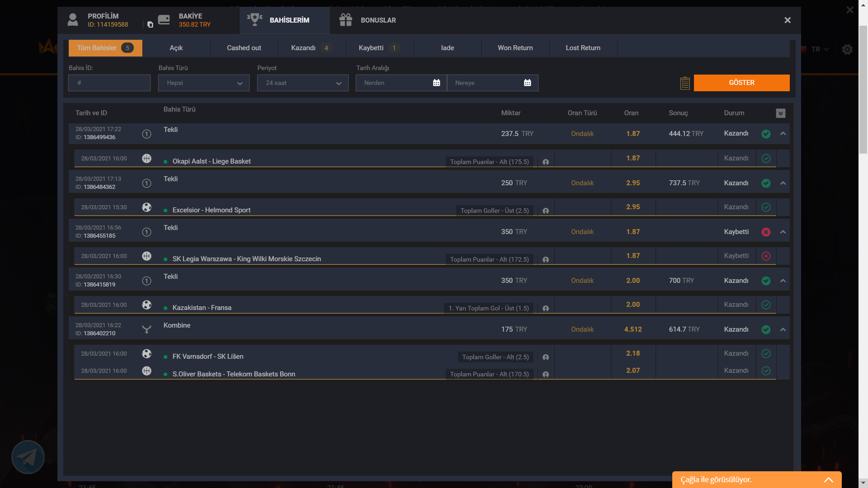Viewport: 868px width, 488px height.
Task: Focus the Bahis ID input field
Action: click(109, 83)
